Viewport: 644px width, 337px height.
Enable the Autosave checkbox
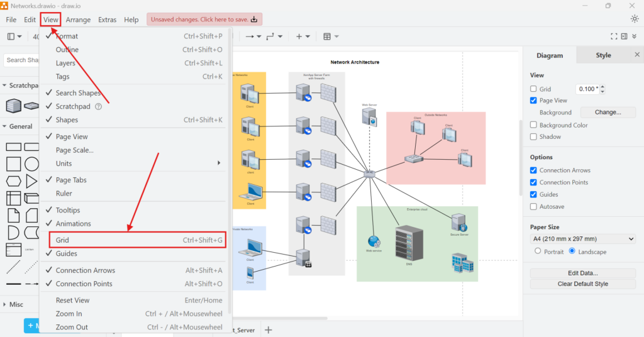pyautogui.click(x=533, y=206)
